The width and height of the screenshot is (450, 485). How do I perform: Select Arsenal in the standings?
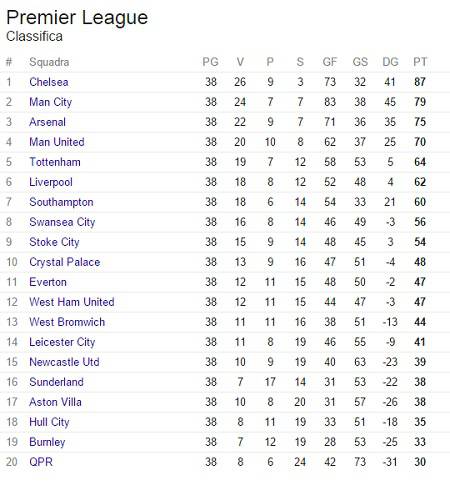[47, 122]
